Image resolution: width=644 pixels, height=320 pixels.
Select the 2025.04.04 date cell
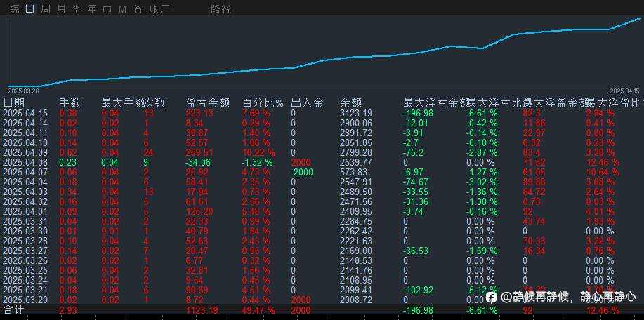pos(25,182)
